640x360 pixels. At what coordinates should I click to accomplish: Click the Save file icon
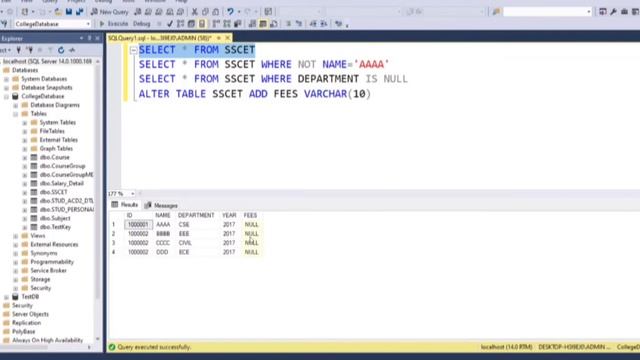coord(69,12)
